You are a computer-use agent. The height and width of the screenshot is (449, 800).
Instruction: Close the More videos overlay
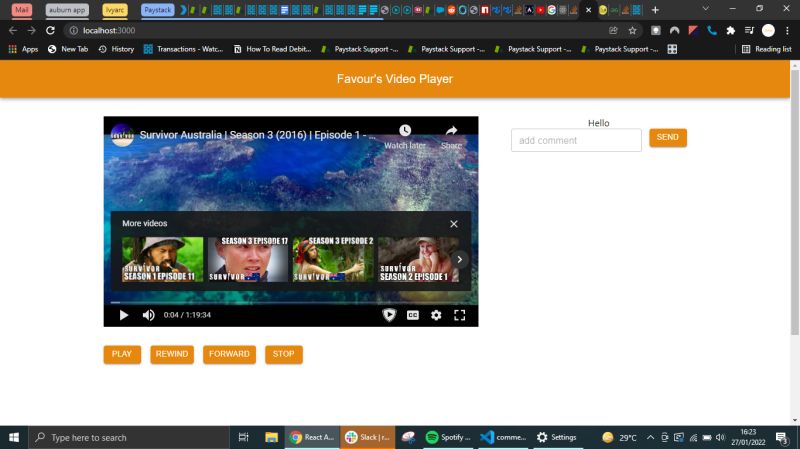pyautogui.click(x=454, y=224)
